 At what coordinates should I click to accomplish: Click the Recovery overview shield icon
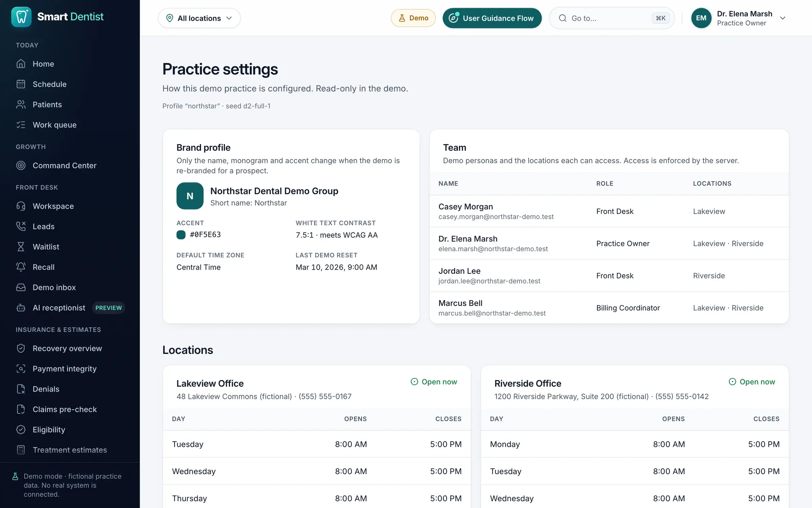21,348
